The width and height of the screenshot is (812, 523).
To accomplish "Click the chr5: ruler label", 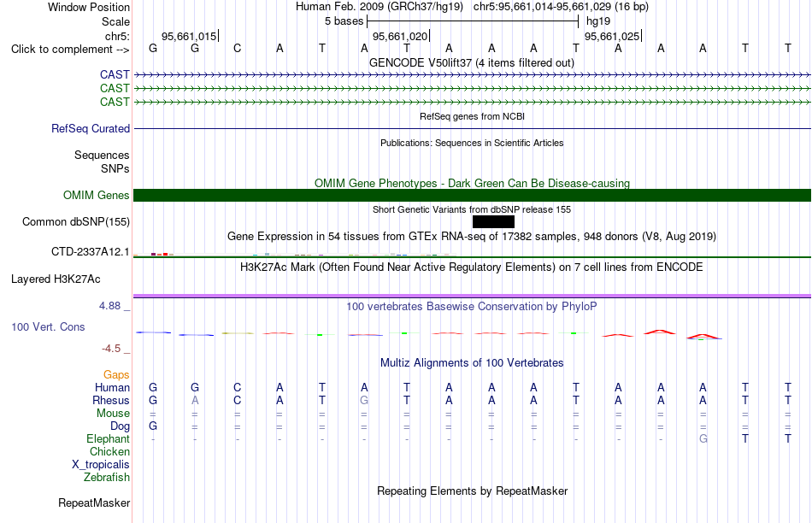I will (117, 36).
